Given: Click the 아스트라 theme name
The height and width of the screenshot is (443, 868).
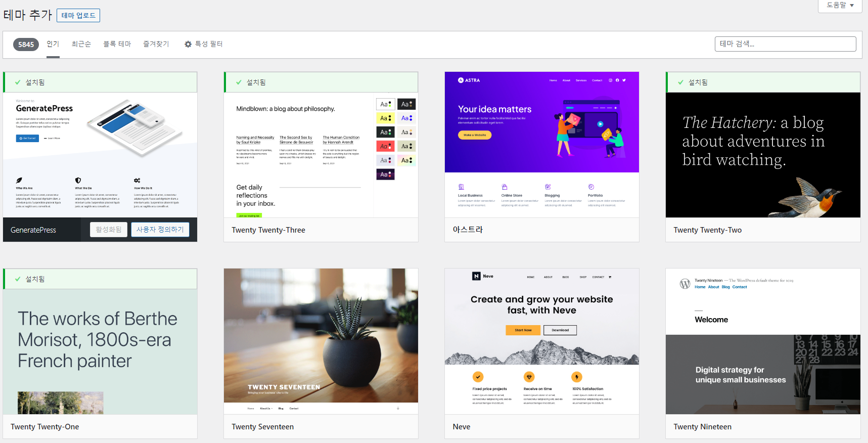Looking at the screenshot, I should [x=468, y=230].
